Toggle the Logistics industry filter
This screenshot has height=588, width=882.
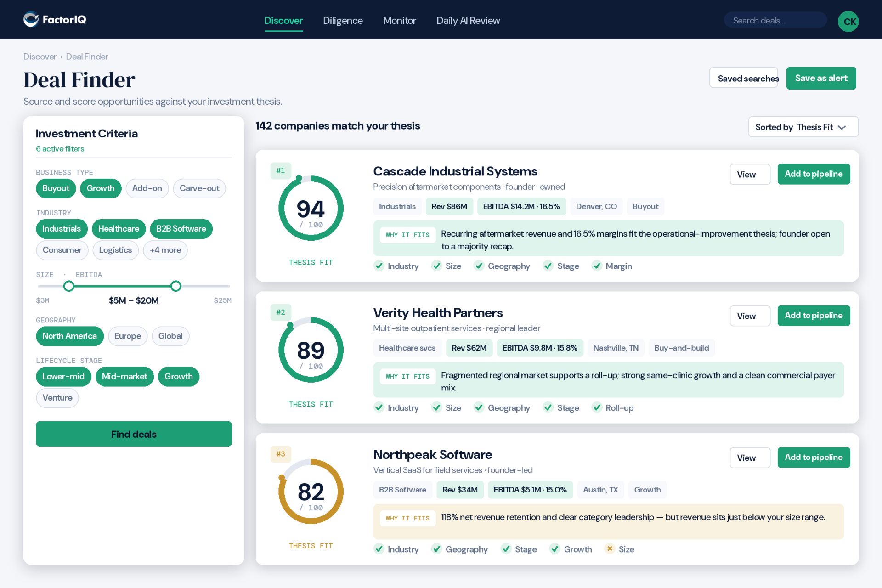(x=115, y=250)
